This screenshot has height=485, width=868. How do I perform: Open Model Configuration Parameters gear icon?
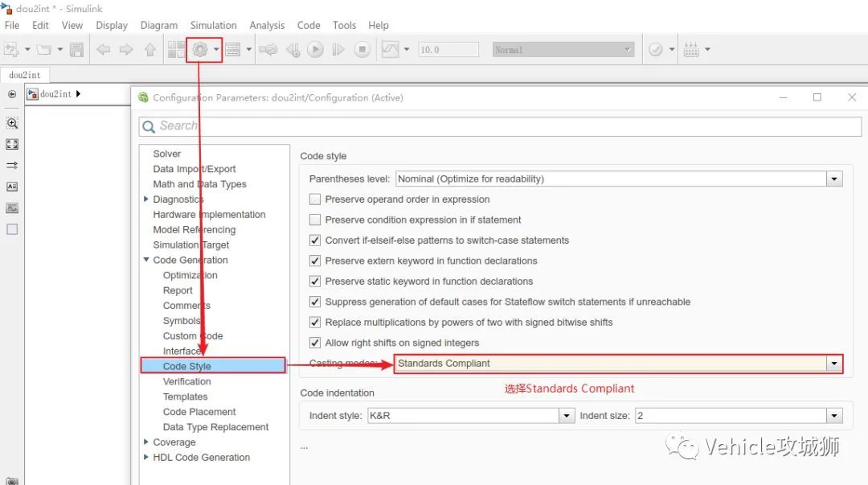[200, 50]
